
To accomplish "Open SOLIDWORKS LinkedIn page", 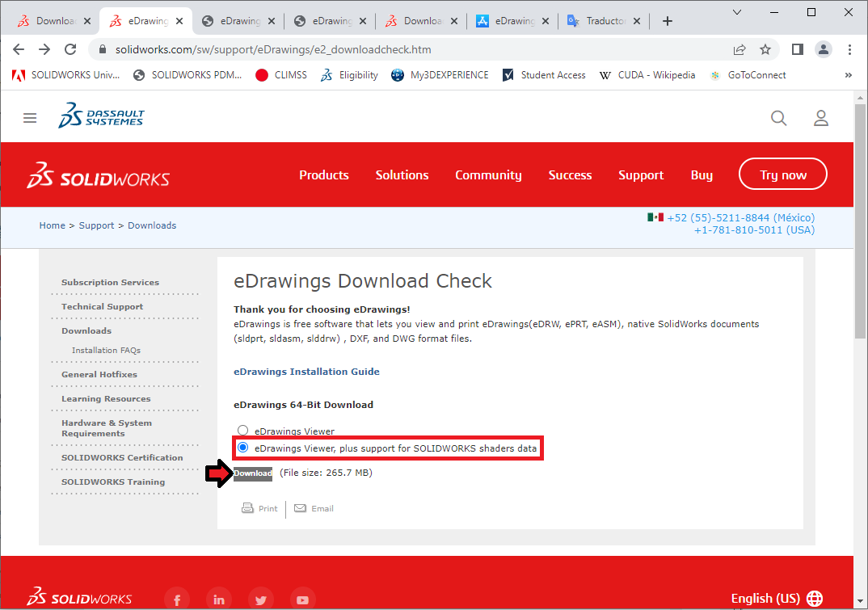I will [219, 599].
